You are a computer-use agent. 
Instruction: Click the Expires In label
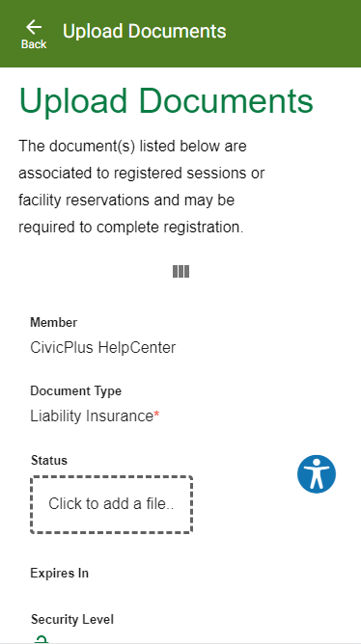pos(60,573)
